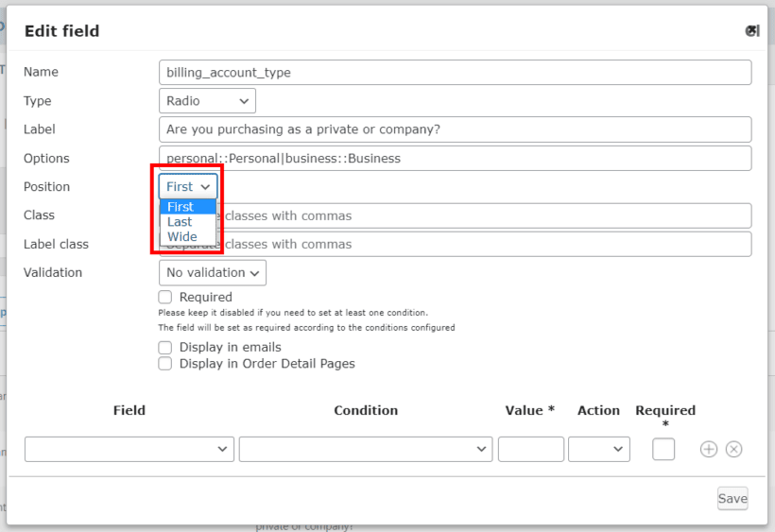Collapse the Position dropdown showing First
The width and height of the screenshot is (775, 532).
pyautogui.click(x=188, y=187)
